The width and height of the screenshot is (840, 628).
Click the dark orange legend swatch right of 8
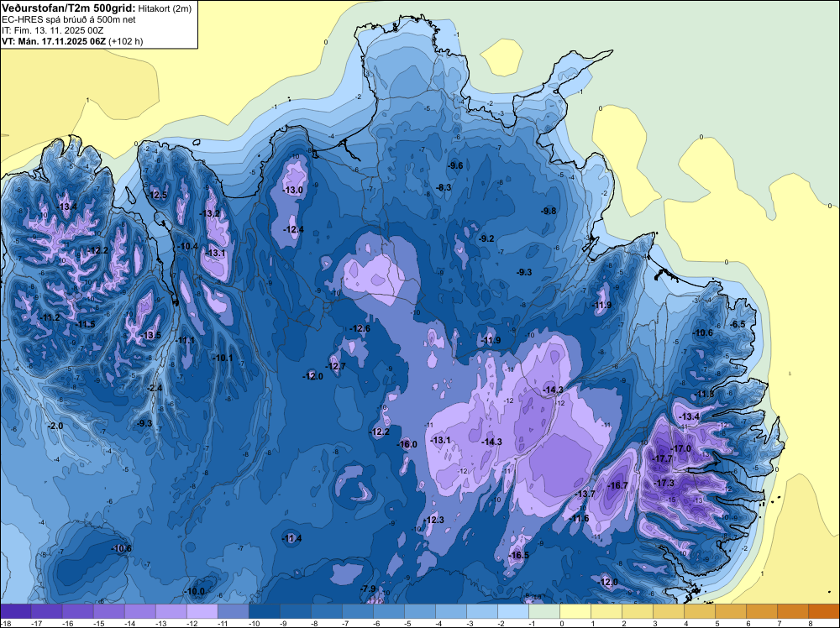(x=824, y=611)
